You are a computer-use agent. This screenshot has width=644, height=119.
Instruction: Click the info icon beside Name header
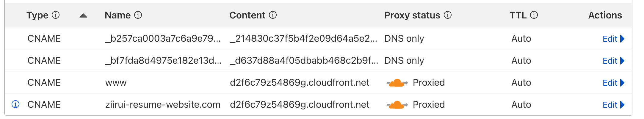[138, 15]
